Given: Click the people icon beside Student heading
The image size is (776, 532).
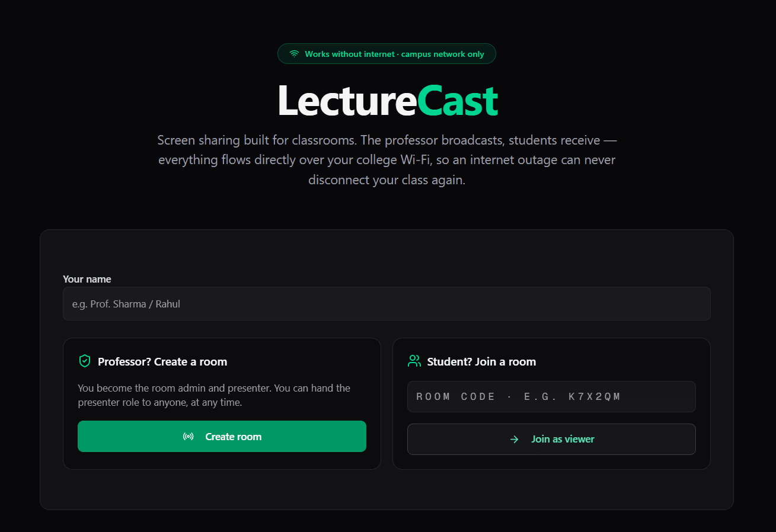Looking at the screenshot, I should [414, 361].
